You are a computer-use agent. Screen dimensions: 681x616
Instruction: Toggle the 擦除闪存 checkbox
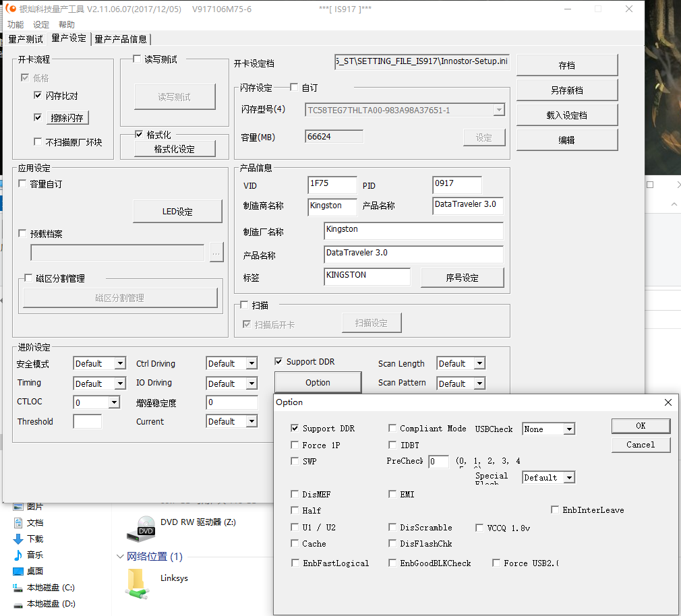point(38,117)
